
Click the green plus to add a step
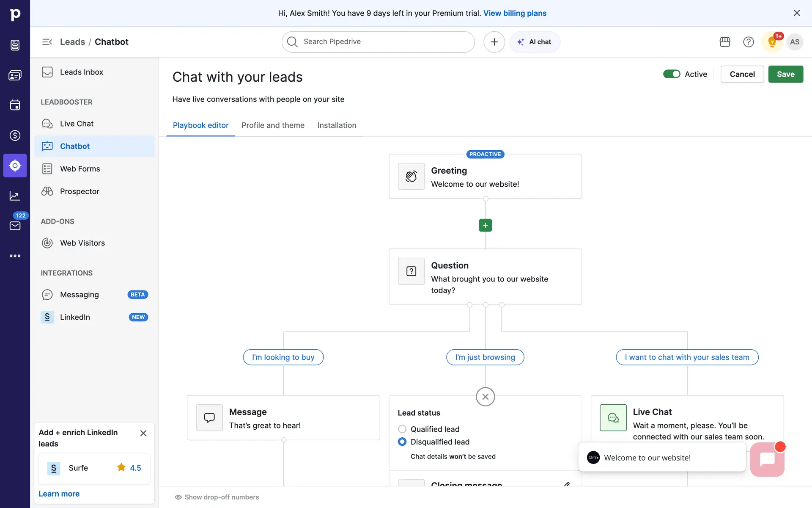485,225
